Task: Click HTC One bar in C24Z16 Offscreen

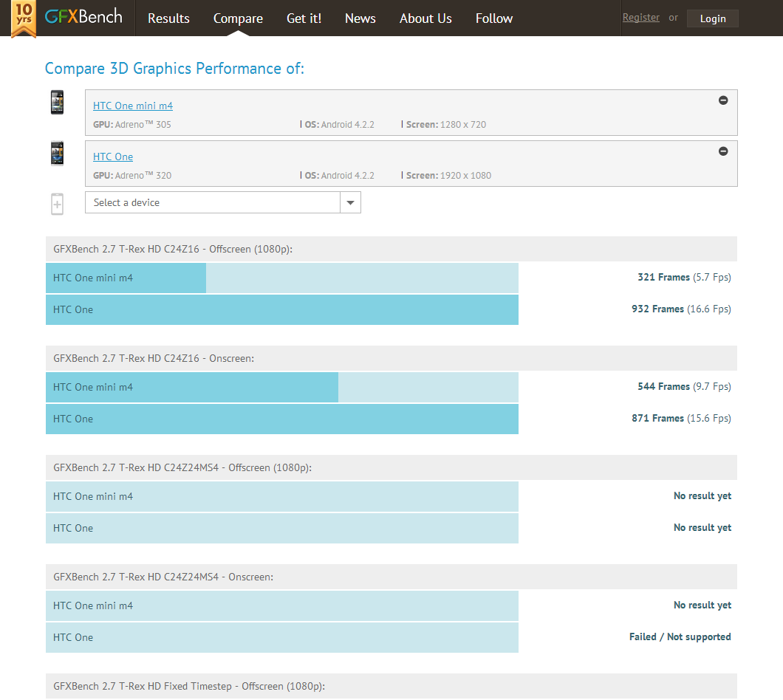Action: tap(282, 309)
